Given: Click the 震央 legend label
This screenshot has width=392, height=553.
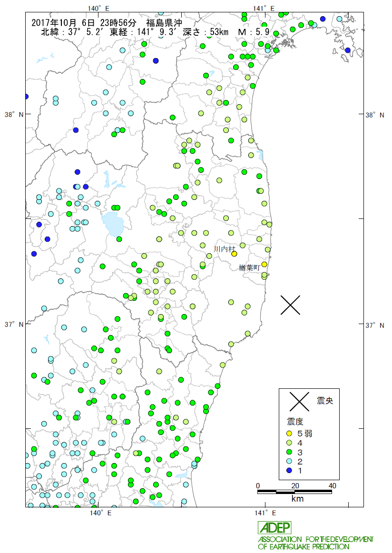Looking at the screenshot, I should click(x=324, y=401).
